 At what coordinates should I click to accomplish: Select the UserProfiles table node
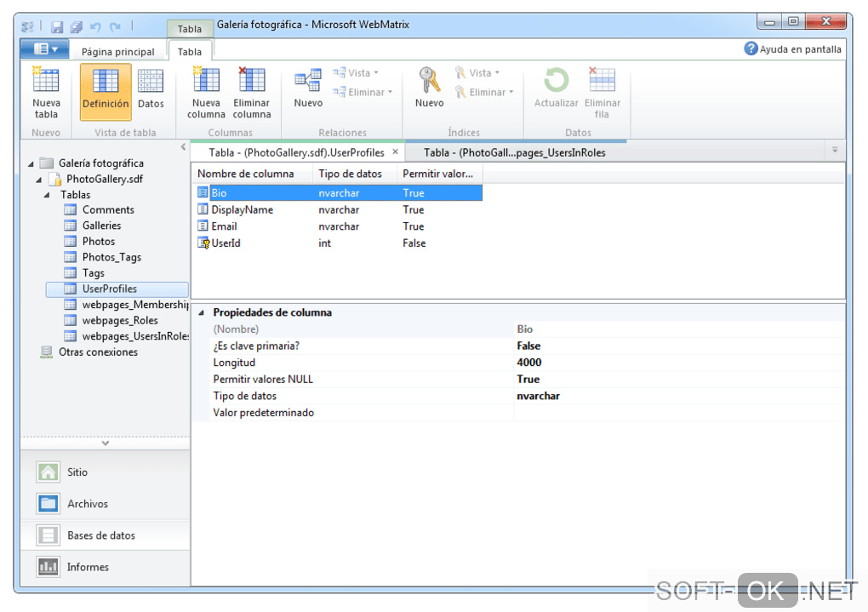[117, 289]
